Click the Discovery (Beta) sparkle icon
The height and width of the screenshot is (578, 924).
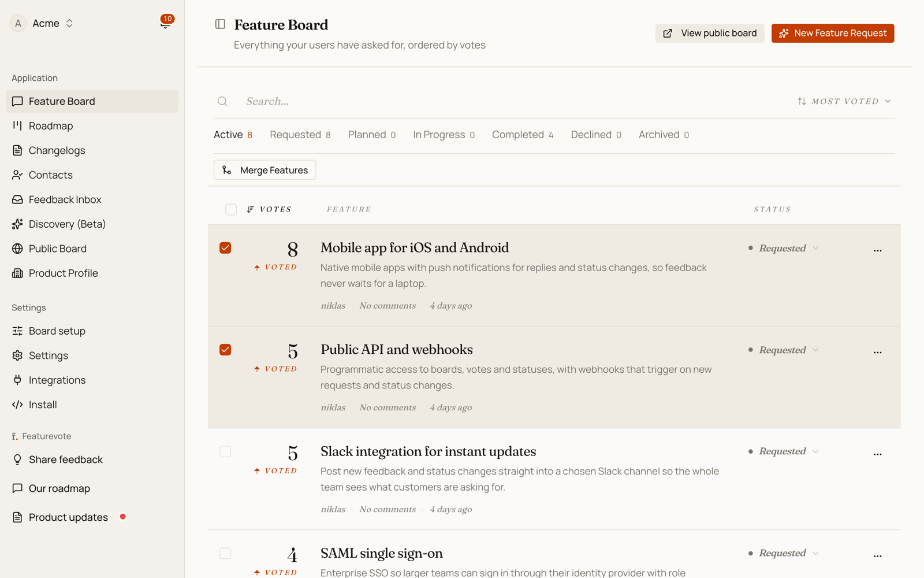[17, 224]
